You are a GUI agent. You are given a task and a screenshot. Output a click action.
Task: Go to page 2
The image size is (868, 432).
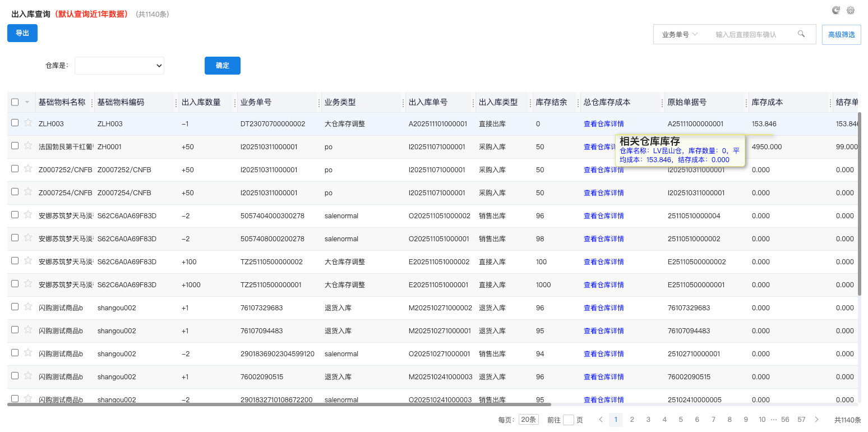coord(632,420)
